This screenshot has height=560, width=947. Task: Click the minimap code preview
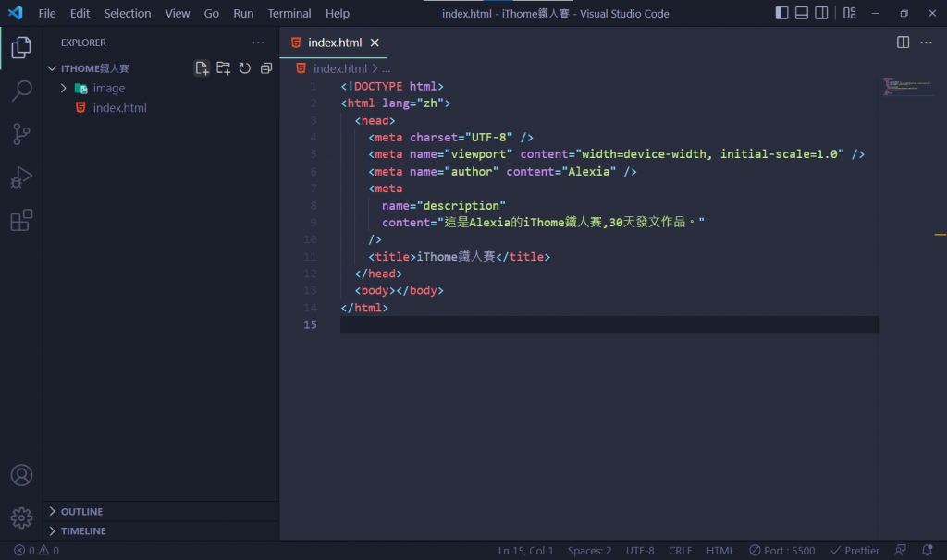pyautogui.click(x=908, y=87)
